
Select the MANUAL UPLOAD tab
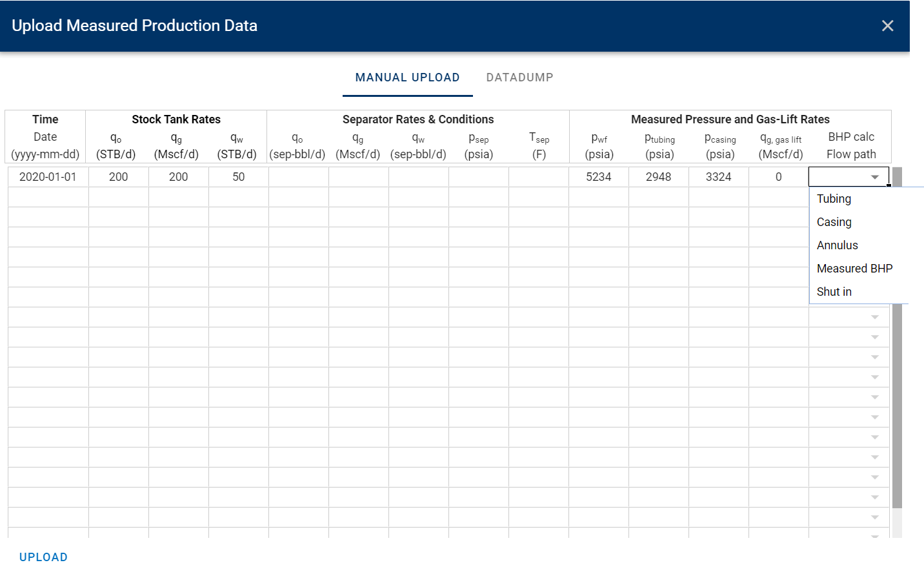(407, 77)
